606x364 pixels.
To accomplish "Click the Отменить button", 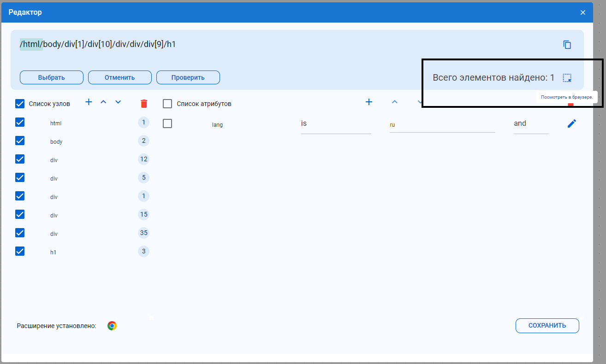I will [120, 77].
